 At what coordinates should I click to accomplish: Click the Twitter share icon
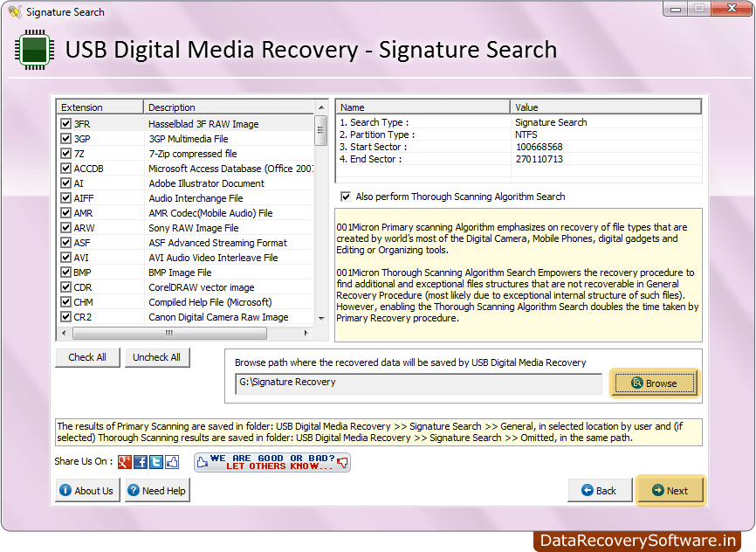[x=156, y=462]
